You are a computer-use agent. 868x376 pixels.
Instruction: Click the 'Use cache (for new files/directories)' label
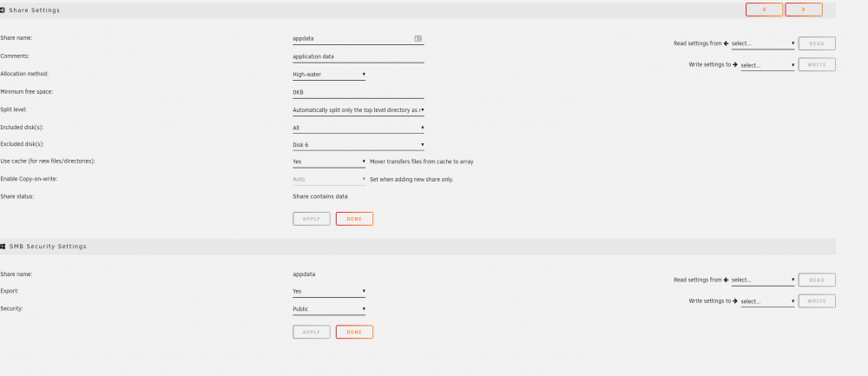48,162
